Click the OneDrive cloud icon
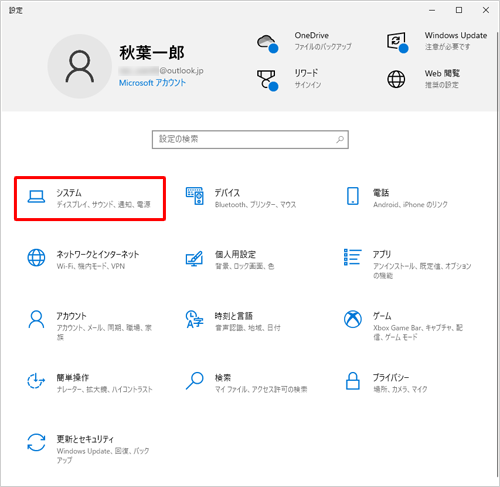The image size is (500, 487). (267, 43)
